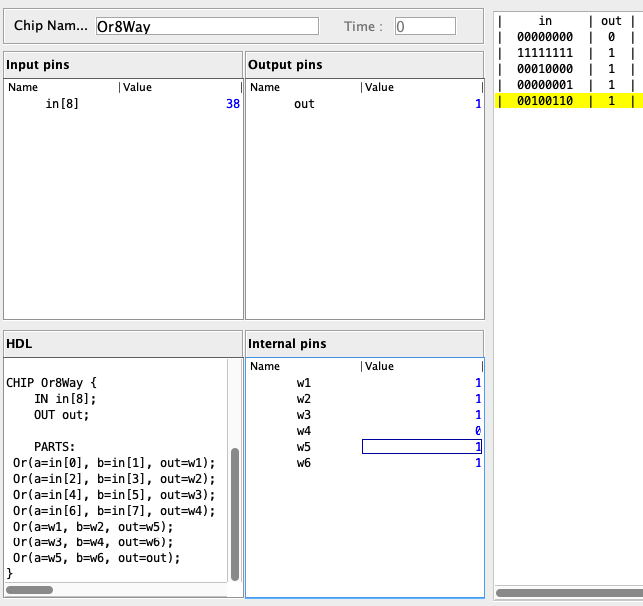
Task: Select internal pin w6 row
Action: coord(365,463)
